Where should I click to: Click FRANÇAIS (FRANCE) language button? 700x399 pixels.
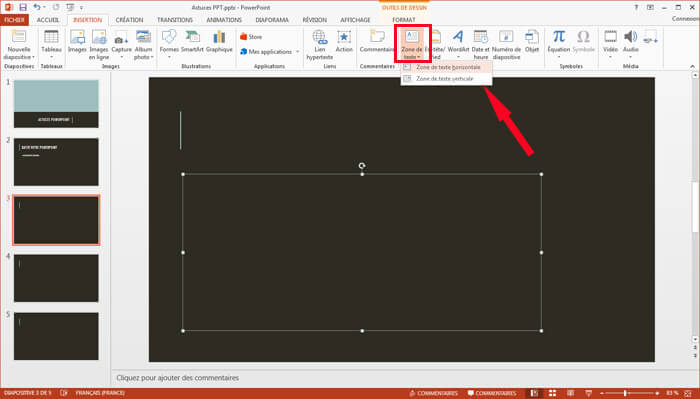pyautogui.click(x=100, y=393)
